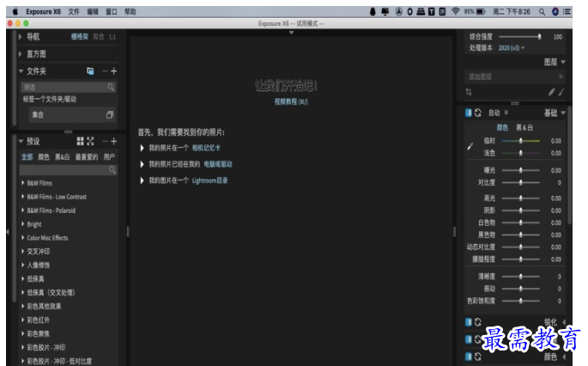Open the 图层 panel dropdown arrow
Image resolution: width=588 pixels, height=366 pixels.
[563, 62]
